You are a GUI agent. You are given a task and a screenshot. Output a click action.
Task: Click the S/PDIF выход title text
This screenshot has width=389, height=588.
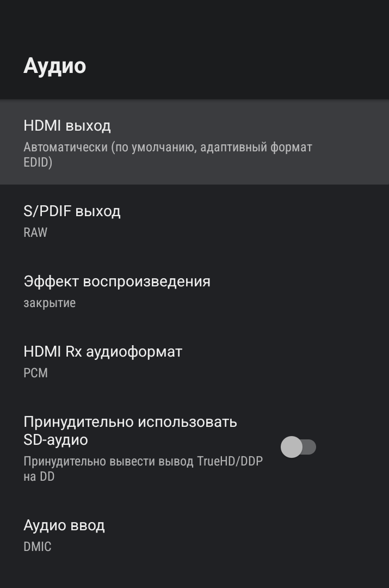[x=72, y=211]
